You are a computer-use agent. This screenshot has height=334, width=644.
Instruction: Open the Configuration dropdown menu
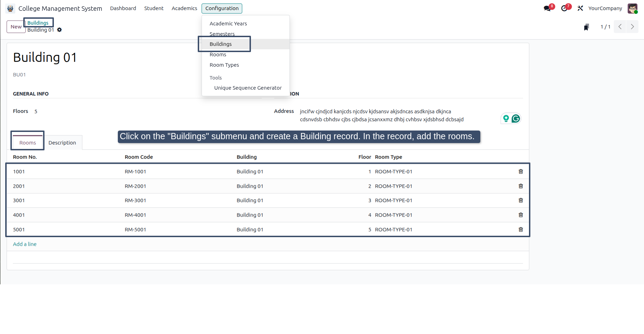222,8
